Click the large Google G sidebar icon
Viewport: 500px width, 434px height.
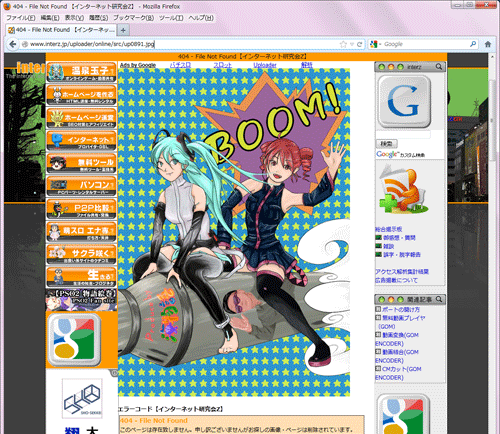[404, 101]
